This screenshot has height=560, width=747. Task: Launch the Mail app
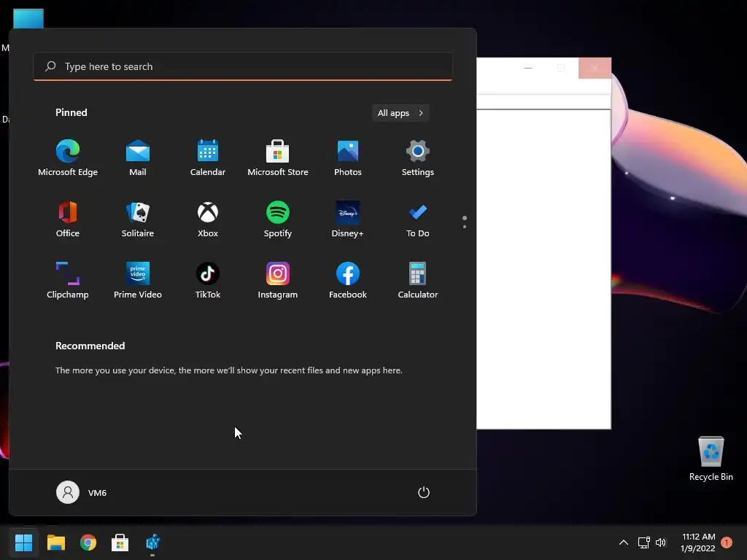pyautogui.click(x=138, y=158)
